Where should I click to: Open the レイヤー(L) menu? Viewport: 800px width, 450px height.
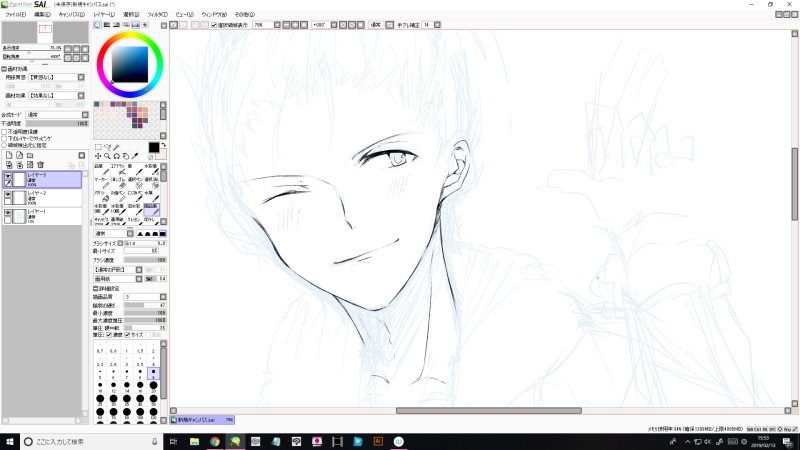pos(104,14)
